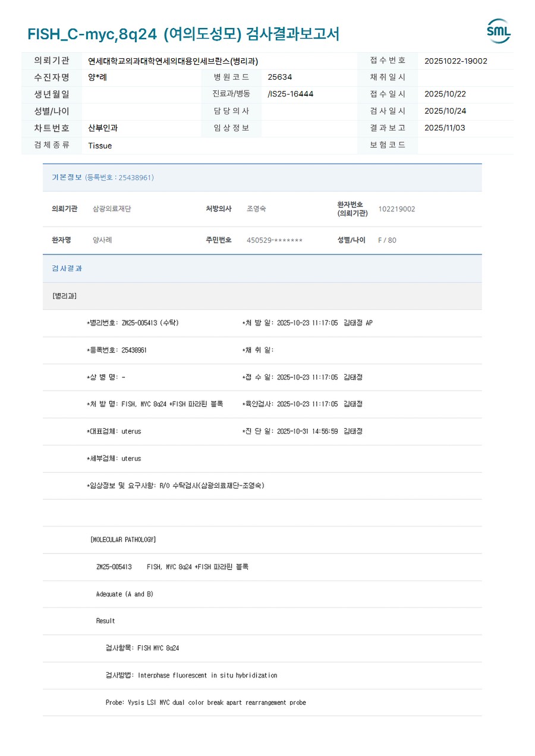
Task: Select the 차트번호 value 산부인과
Action: coord(103,128)
